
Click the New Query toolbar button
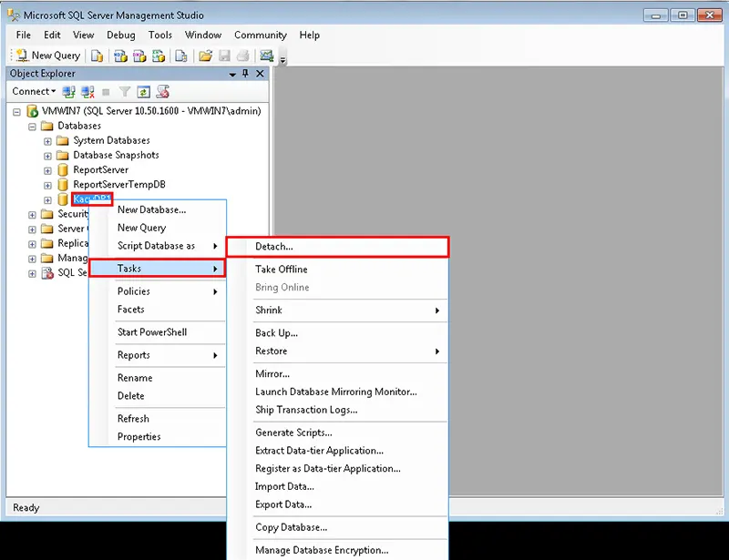click(48, 56)
